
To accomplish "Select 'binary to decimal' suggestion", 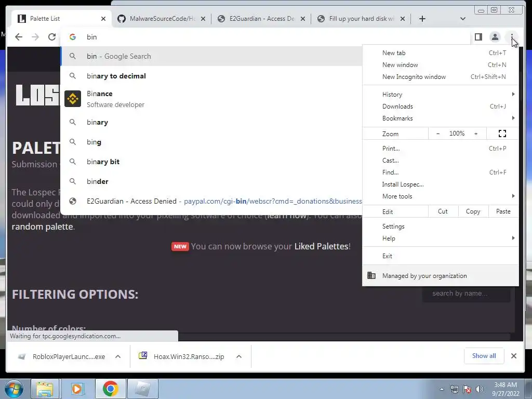I will pos(211,76).
